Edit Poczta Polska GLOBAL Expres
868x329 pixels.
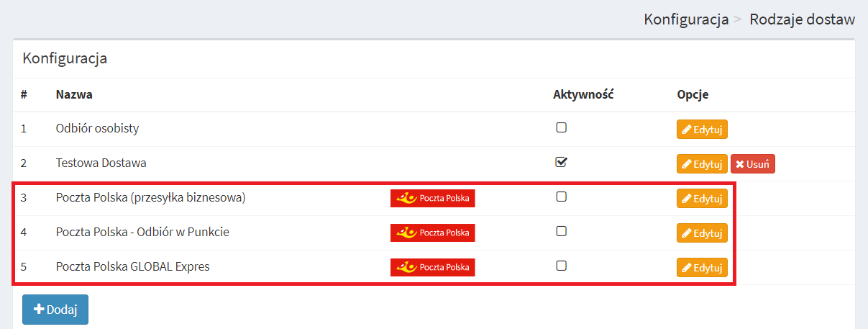[702, 268]
